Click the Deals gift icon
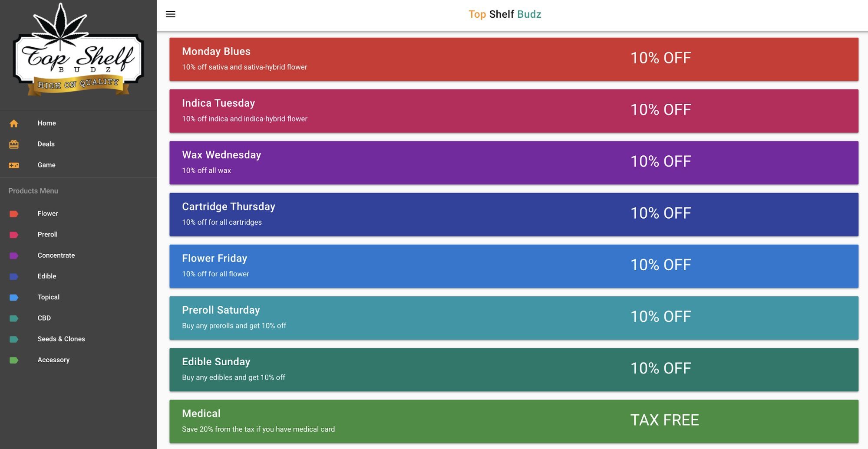This screenshot has height=449, width=868. pyautogui.click(x=14, y=144)
